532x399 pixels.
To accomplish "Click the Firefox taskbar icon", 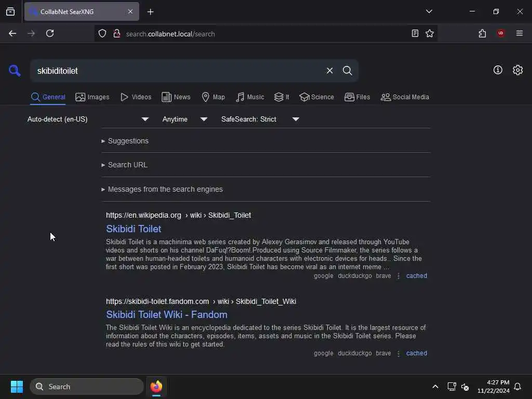I will [x=156, y=387].
